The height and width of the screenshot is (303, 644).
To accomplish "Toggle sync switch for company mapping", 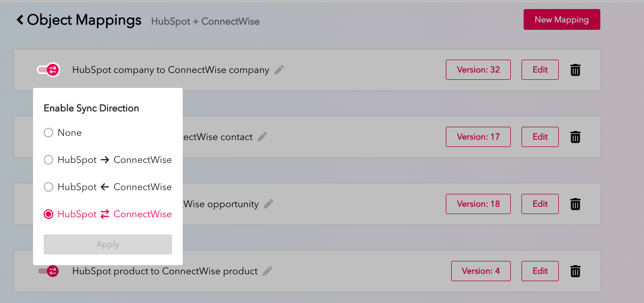I will (48, 70).
